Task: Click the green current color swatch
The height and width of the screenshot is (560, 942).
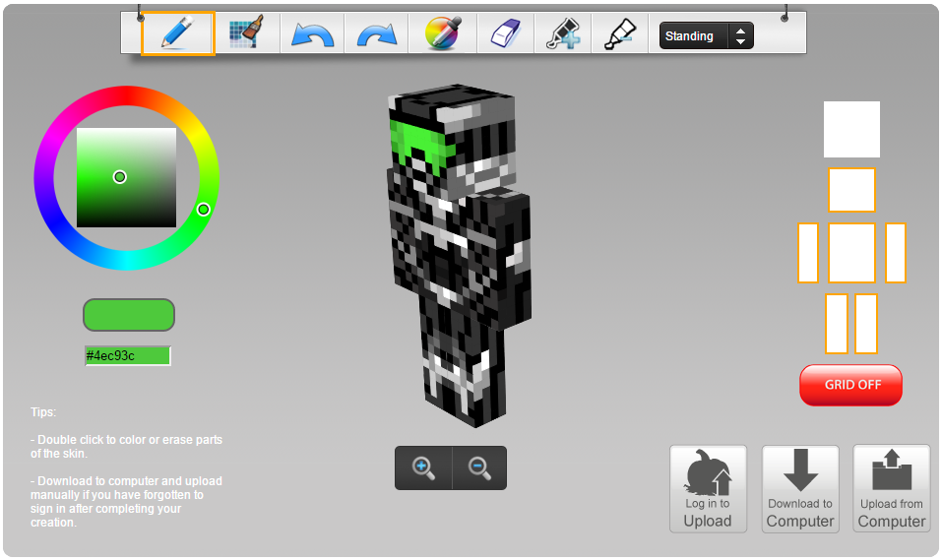Action: pyautogui.click(x=128, y=315)
